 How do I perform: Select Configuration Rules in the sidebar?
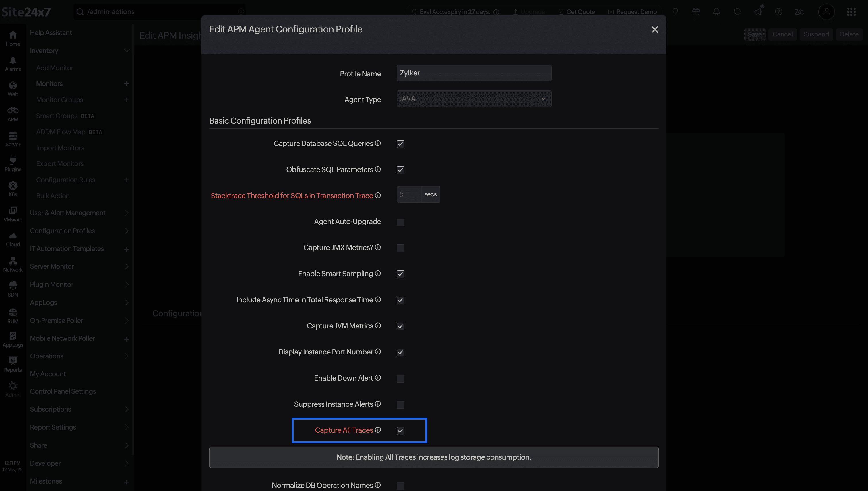coord(65,180)
